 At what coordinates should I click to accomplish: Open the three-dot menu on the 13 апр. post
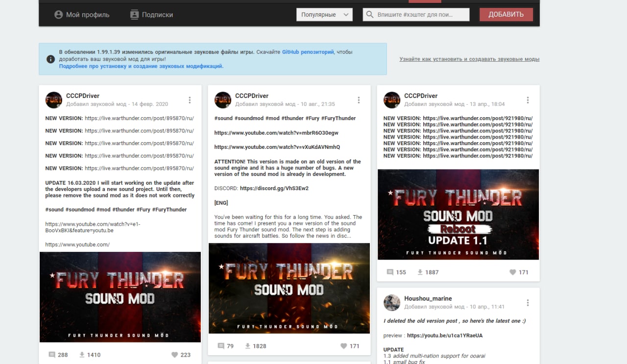pos(528,100)
